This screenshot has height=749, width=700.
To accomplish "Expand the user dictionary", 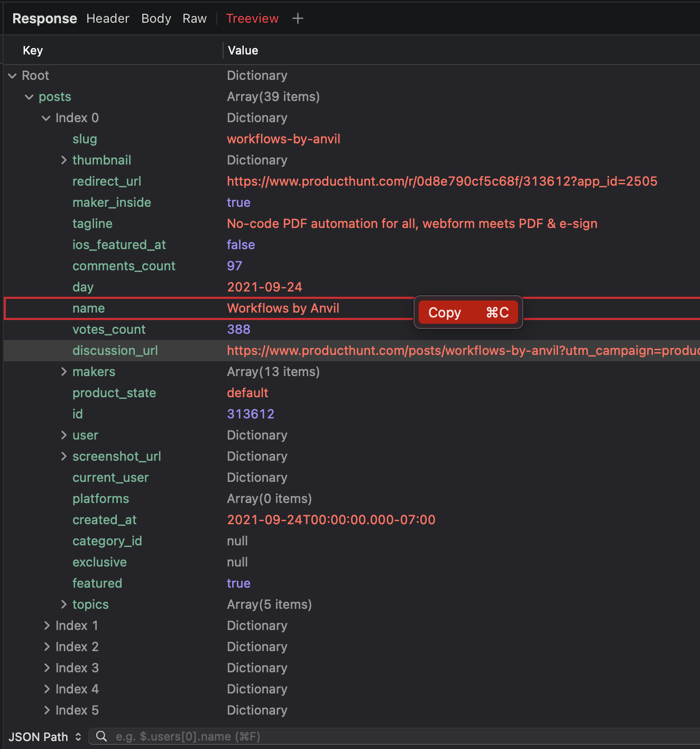I will pos(63,435).
